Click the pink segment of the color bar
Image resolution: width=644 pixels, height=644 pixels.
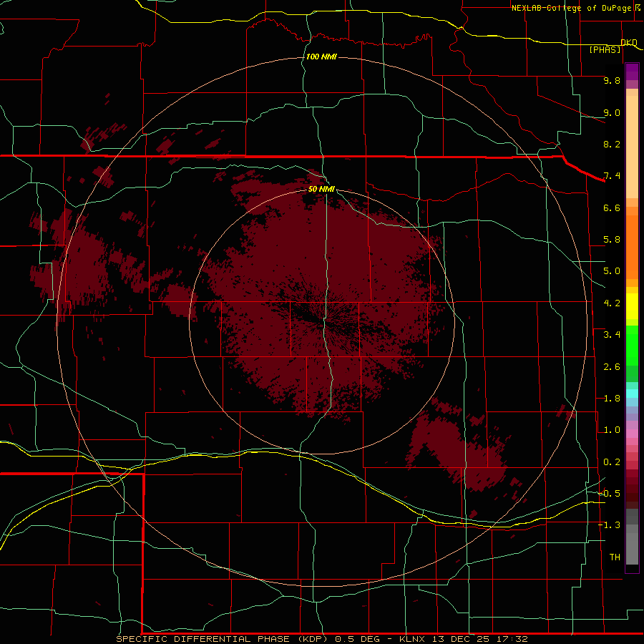pyautogui.click(x=632, y=434)
